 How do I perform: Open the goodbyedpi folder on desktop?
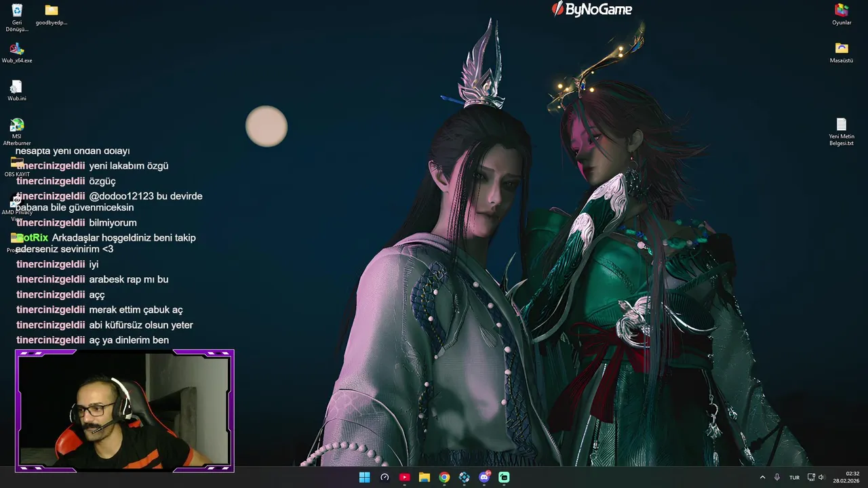pos(52,15)
